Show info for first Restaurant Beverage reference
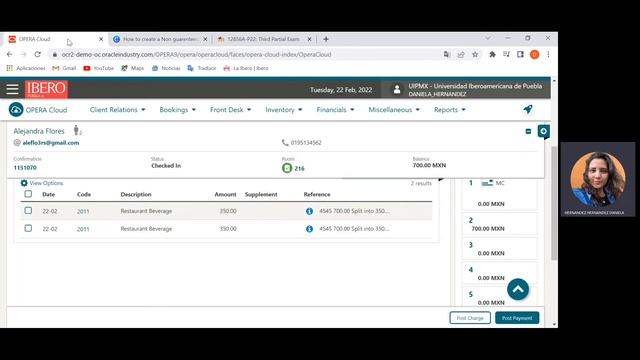Screen dimensions: 640x360 coord(309,211)
